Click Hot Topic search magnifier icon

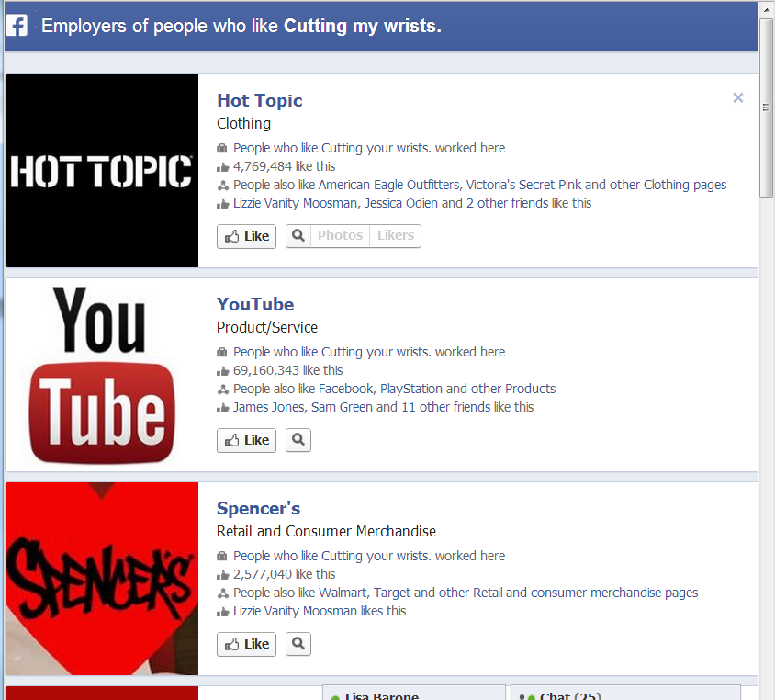coord(298,236)
